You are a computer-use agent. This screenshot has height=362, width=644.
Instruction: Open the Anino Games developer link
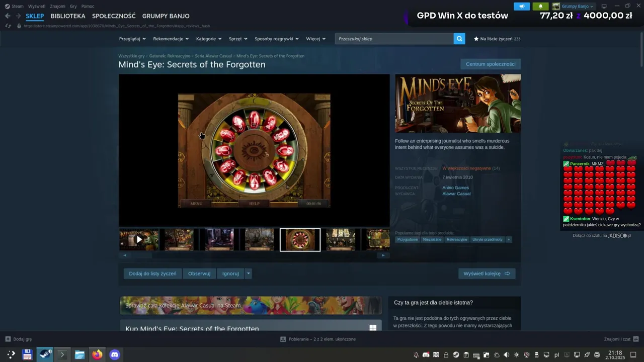pos(455,188)
